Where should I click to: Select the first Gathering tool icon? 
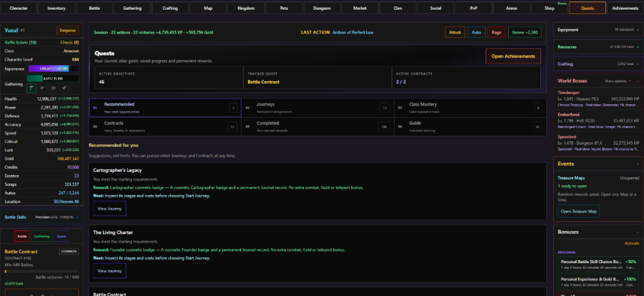[x=31, y=88]
